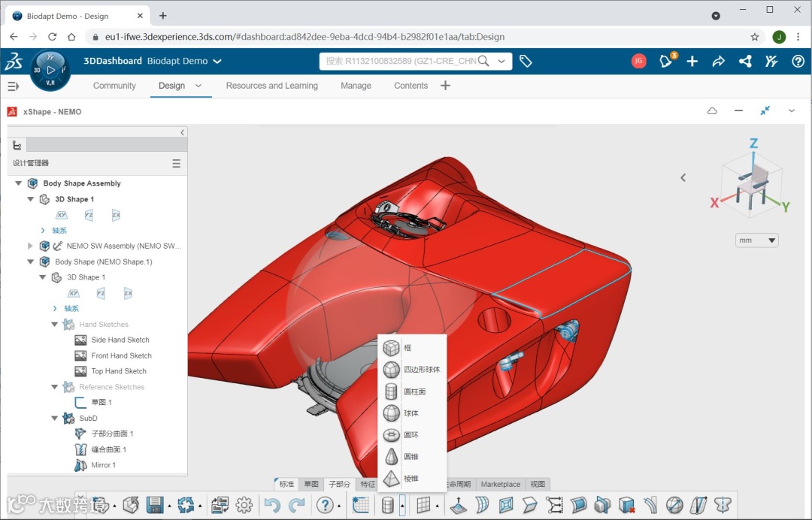Click the search input field
The image size is (812, 520).
400,61
